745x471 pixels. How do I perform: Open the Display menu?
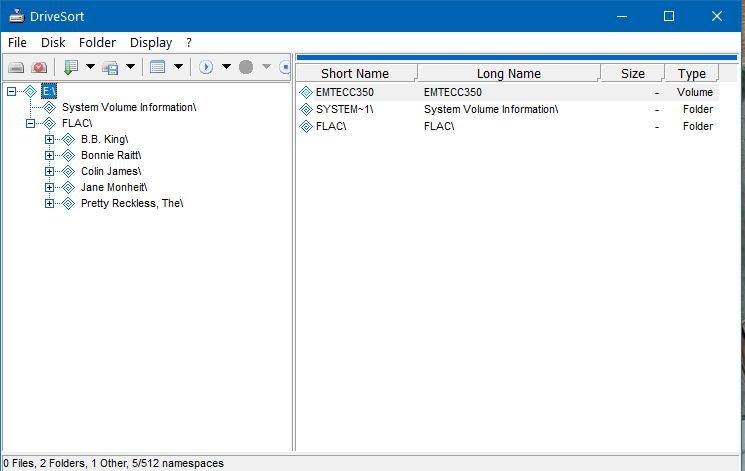tap(151, 43)
